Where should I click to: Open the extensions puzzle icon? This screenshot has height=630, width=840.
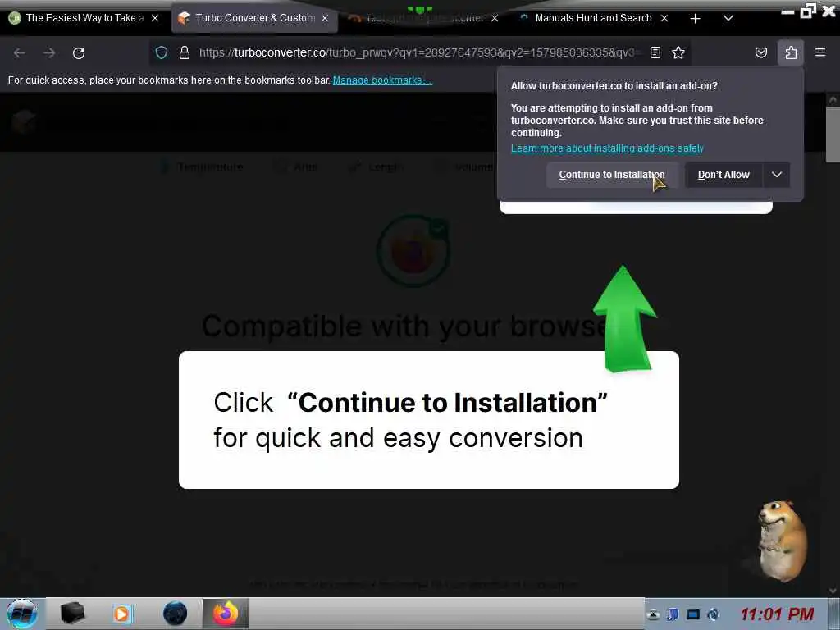point(791,52)
